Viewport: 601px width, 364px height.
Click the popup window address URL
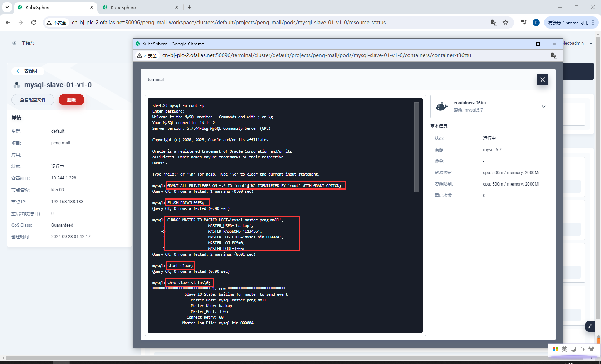point(317,55)
